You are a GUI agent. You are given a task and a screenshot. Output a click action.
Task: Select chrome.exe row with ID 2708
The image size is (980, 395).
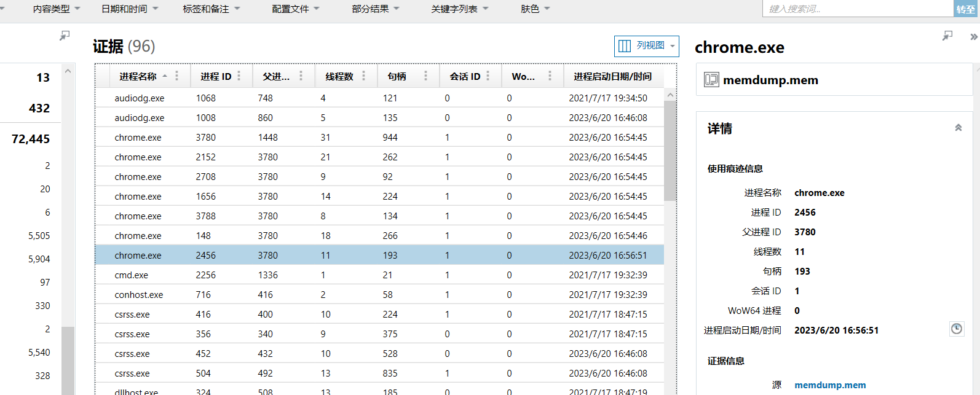tap(379, 176)
